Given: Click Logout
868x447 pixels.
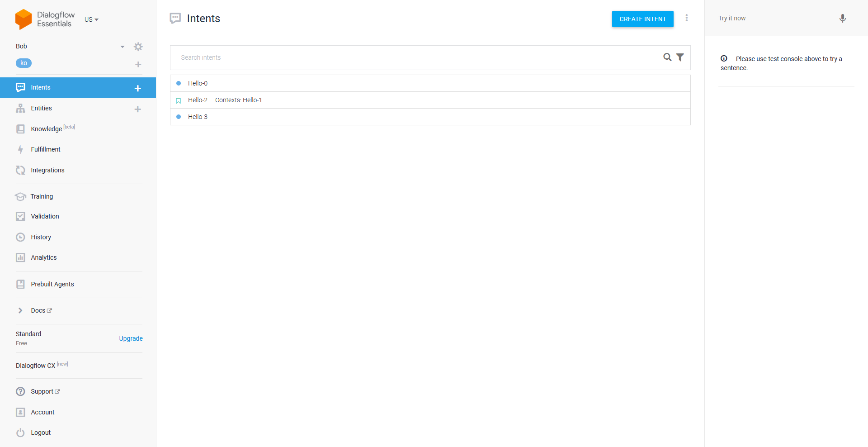Looking at the screenshot, I should pos(41,433).
